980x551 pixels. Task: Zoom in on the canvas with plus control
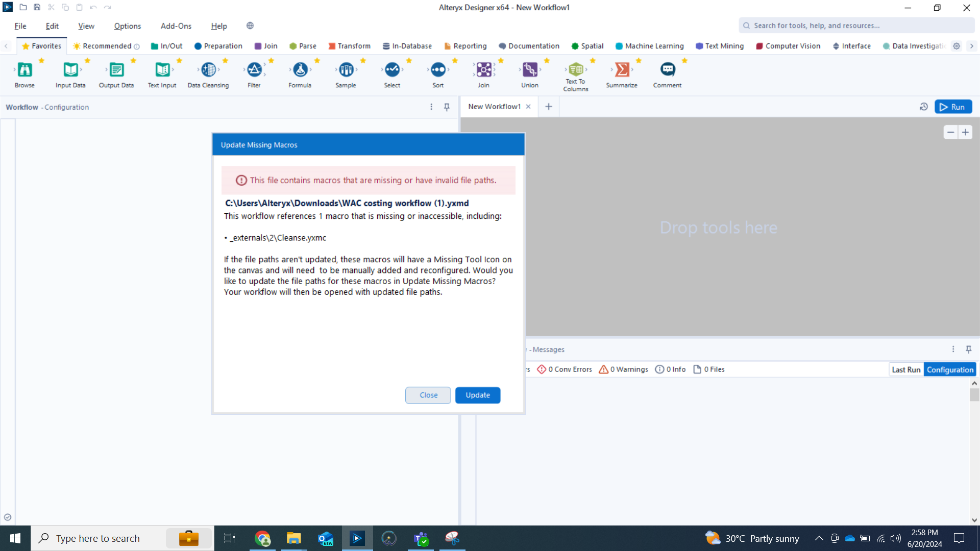(x=965, y=132)
